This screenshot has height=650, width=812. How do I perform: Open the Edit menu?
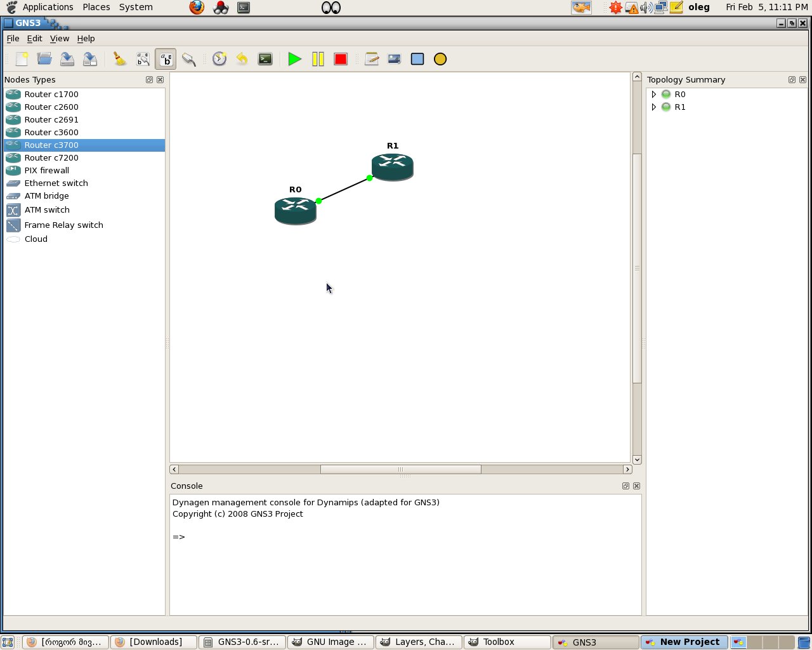point(34,39)
